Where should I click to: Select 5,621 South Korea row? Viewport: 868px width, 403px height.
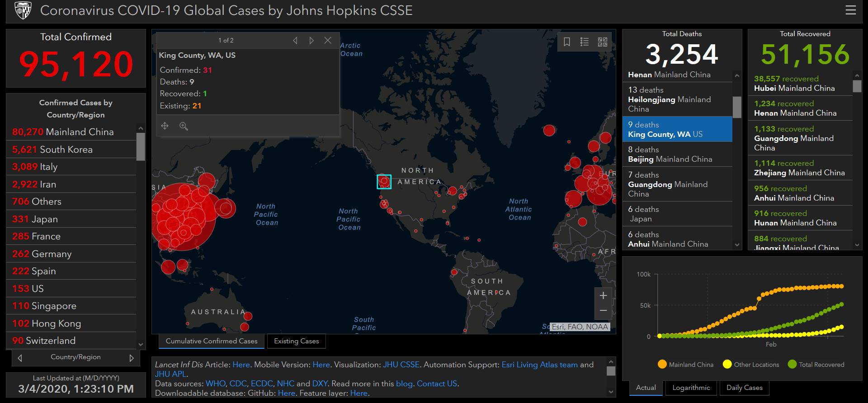(71, 150)
